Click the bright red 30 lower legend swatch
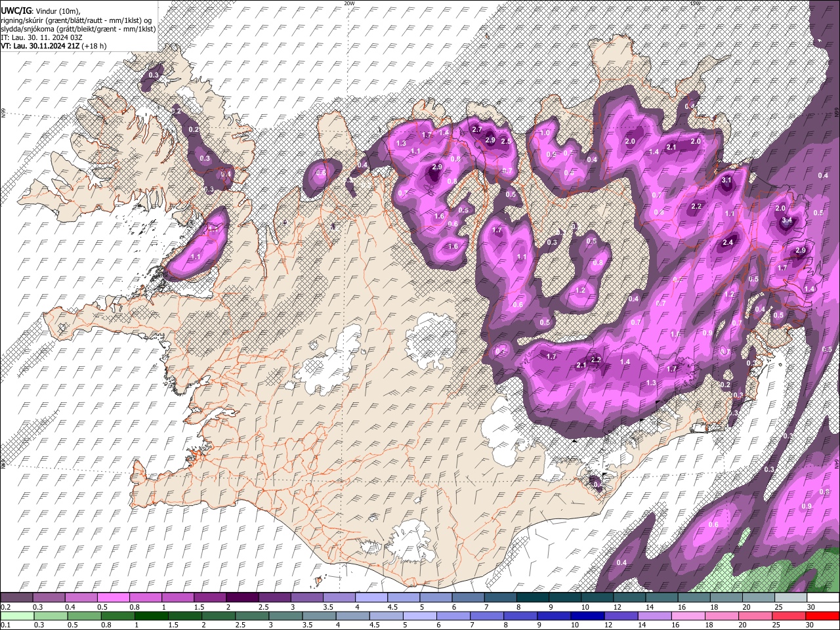Screen dimensions: 840x630 pos(822,616)
